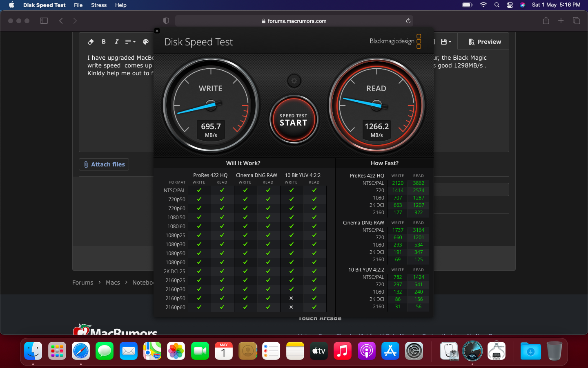Activate Siri from the menu bar

click(523, 5)
